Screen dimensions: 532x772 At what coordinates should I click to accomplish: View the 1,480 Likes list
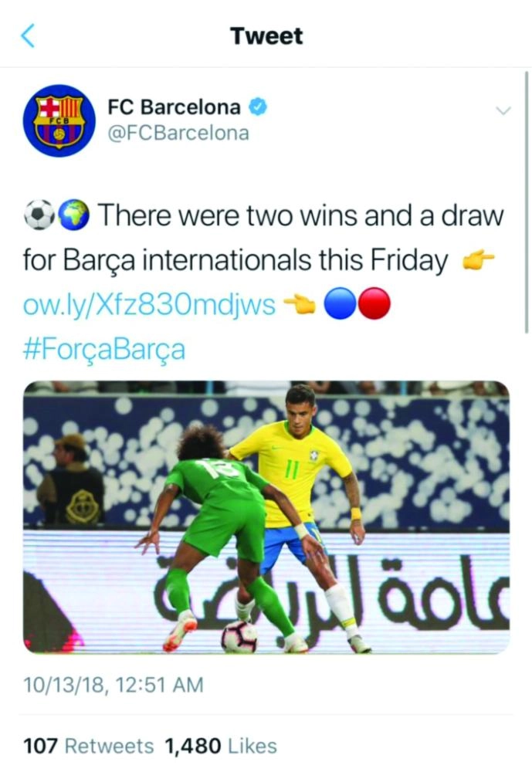point(220,746)
